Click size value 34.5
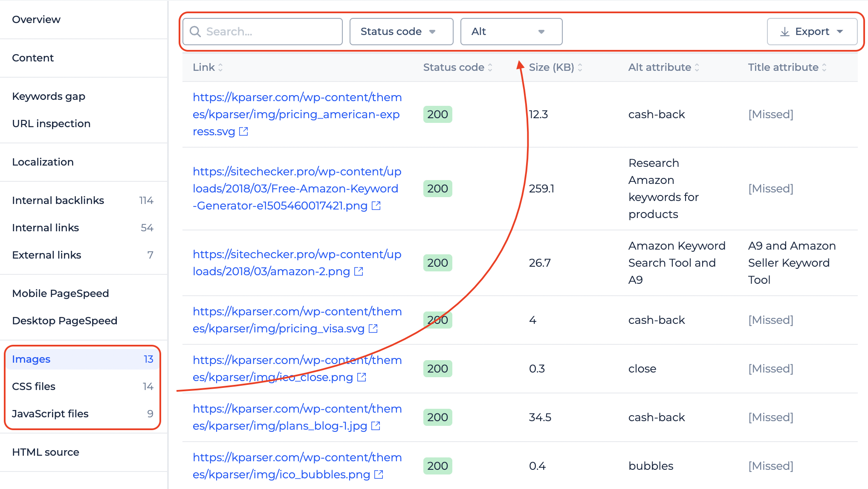The height and width of the screenshot is (489, 868). coord(540,417)
